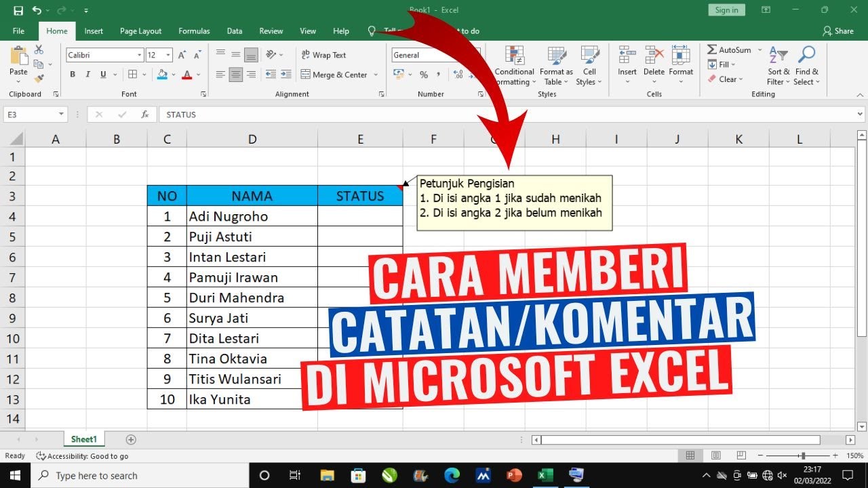The width and height of the screenshot is (868, 488).
Task: Expand the Name Box dropdown
Action: 61,115
